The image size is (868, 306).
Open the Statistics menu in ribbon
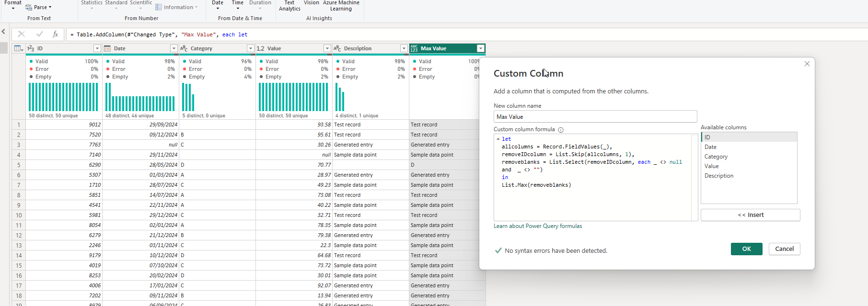(x=92, y=4)
